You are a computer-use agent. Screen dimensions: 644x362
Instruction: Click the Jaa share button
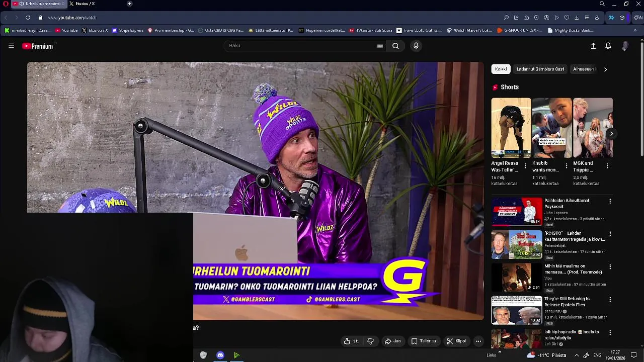392,341
